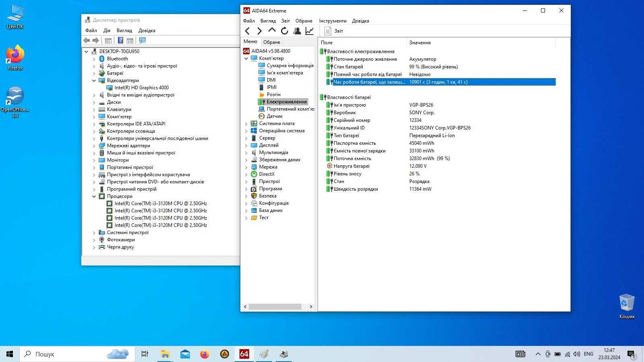This screenshot has width=644, height=362.
Task: Click the Task View taskbar icon
Action: (x=145, y=354)
